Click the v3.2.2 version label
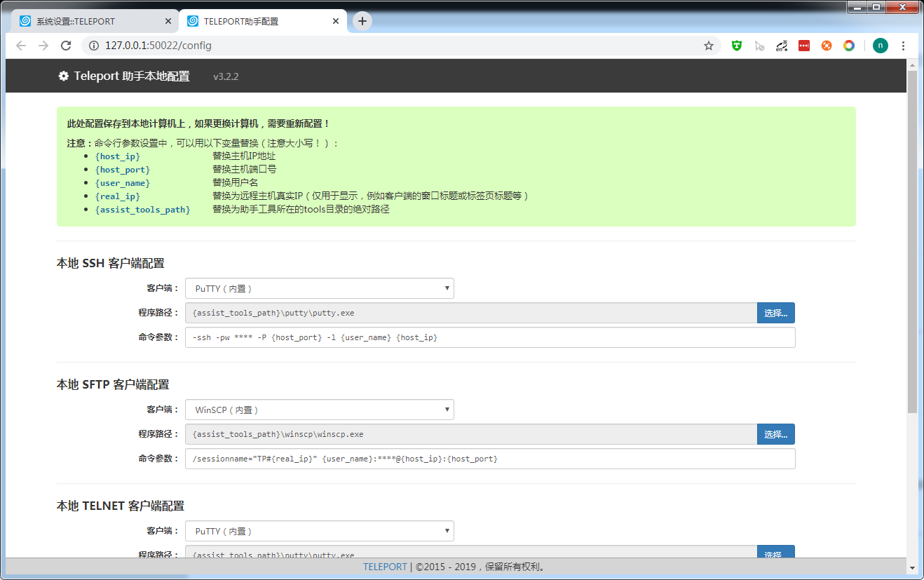This screenshot has height=580, width=924. pyautogui.click(x=226, y=76)
